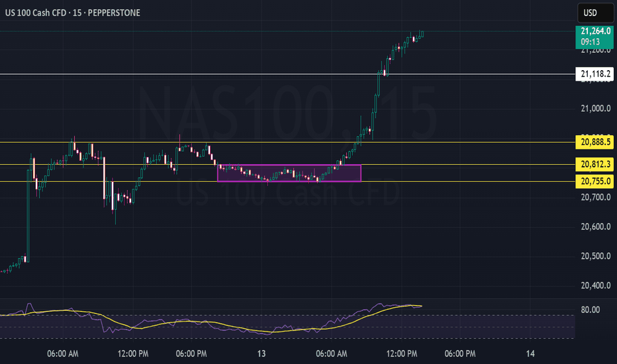Click the first 12:00 PM time axis label
617x364 pixels.
pos(132,354)
